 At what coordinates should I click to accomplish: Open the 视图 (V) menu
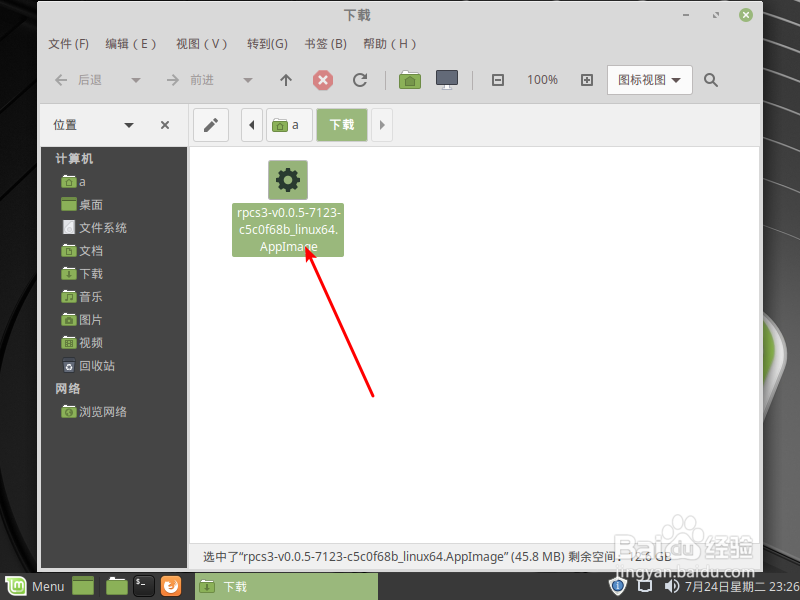click(202, 44)
